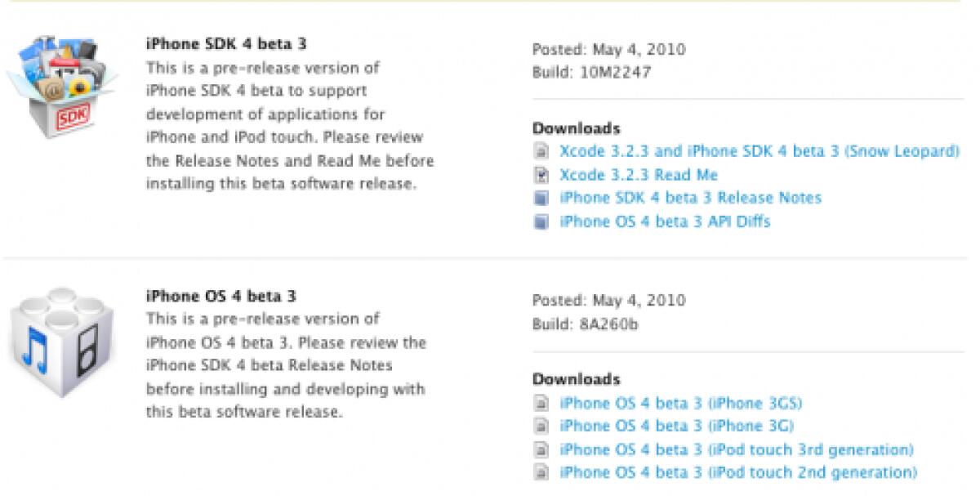Click the icon next to Xcode 3.2.3 Read Me

click(541, 174)
